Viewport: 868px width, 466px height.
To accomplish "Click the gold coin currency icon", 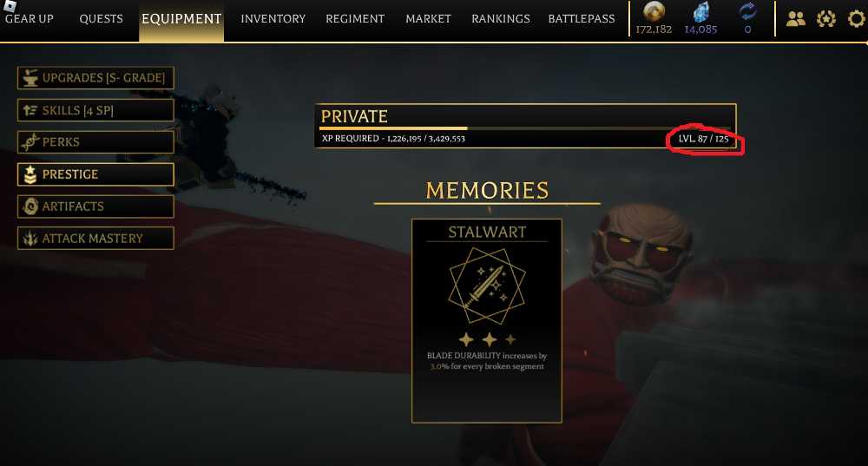I will [x=654, y=11].
